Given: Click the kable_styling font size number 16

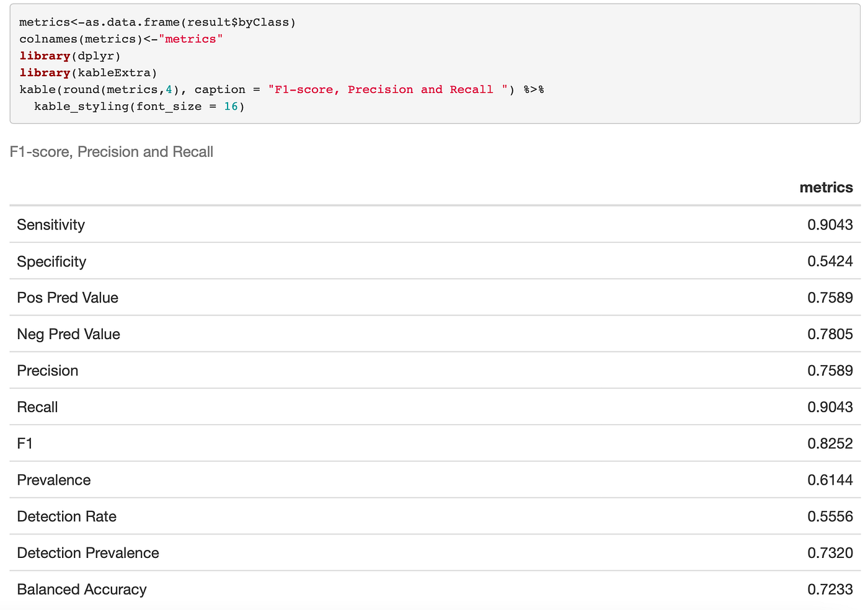Looking at the screenshot, I should tap(231, 107).
